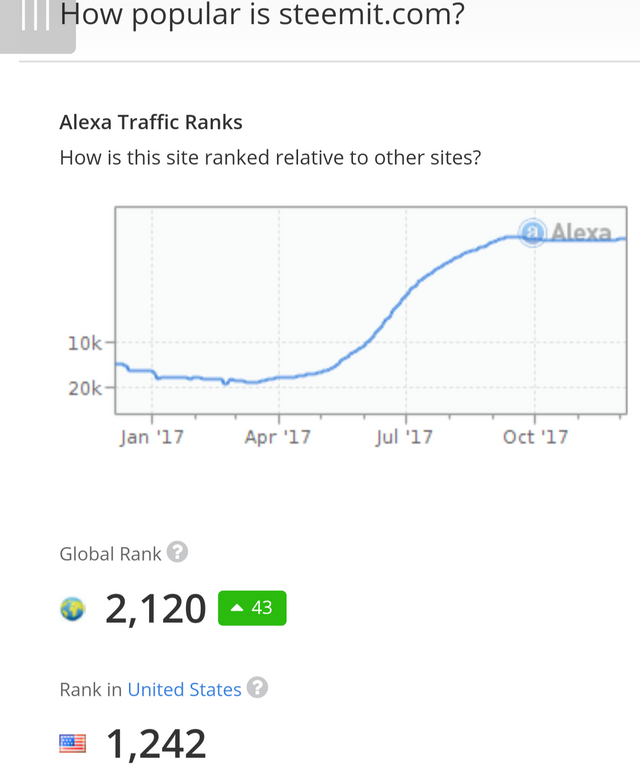Image resolution: width=640 pixels, height=772 pixels.
Task: Click the 20k rank axis label
Action: tap(84, 388)
